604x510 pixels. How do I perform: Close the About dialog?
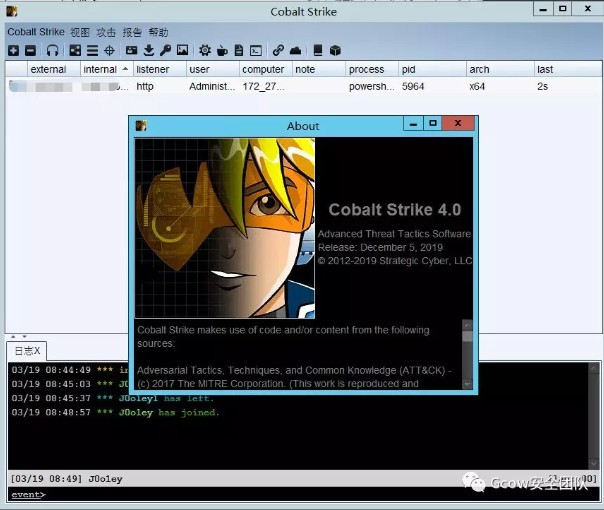pyautogui.click(x=458, y=124)
